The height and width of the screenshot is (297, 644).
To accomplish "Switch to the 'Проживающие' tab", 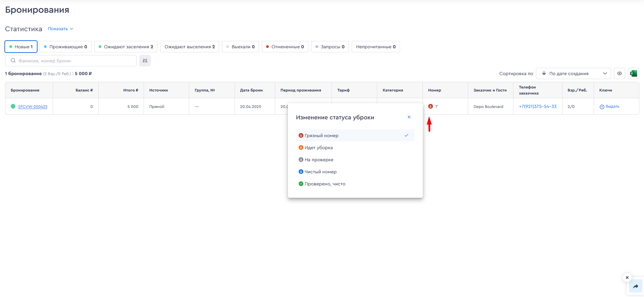I will (x=65, y=47).
